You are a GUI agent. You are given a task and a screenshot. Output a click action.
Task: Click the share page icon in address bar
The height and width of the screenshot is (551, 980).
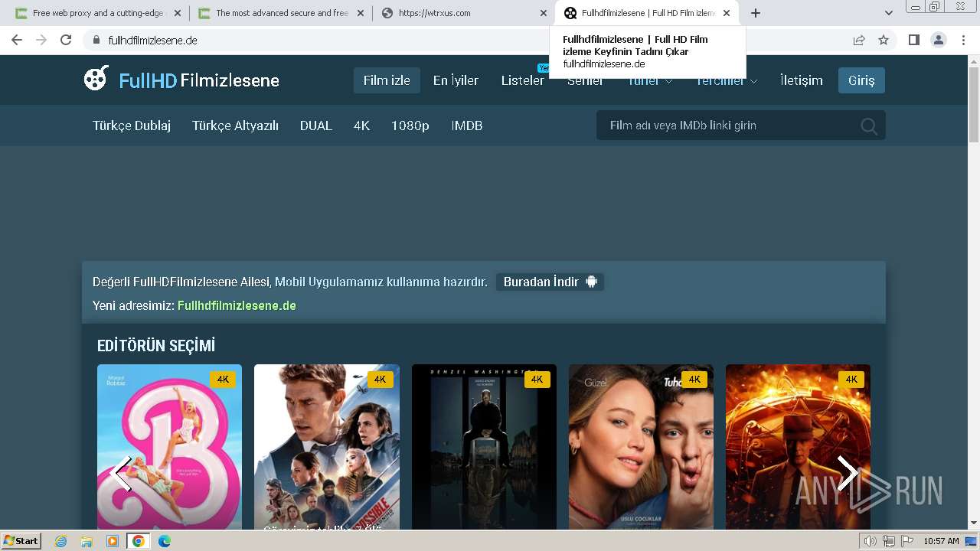point(859,40)
